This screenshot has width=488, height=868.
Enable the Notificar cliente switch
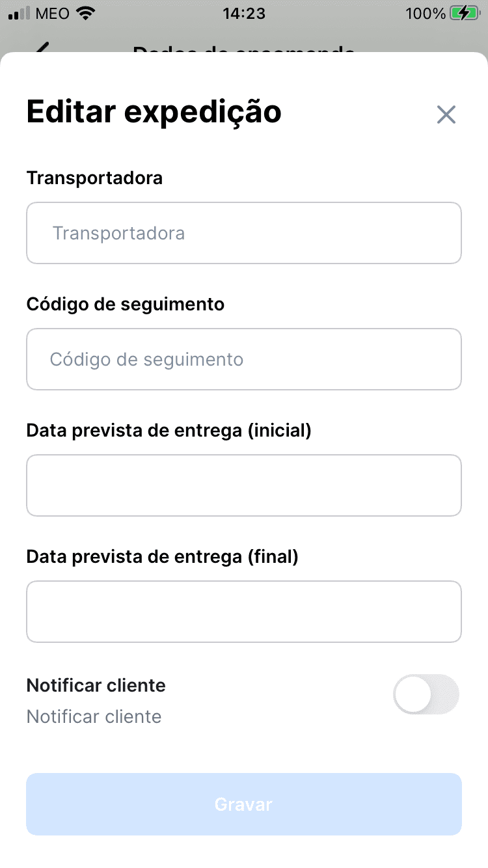[x=426, y=694]
